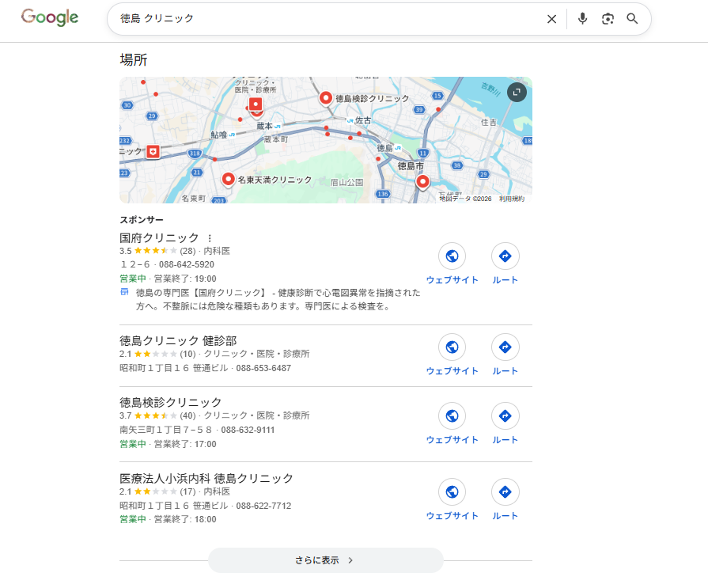
Task: Go to Google homepage via logo
Action: point(50,18)
